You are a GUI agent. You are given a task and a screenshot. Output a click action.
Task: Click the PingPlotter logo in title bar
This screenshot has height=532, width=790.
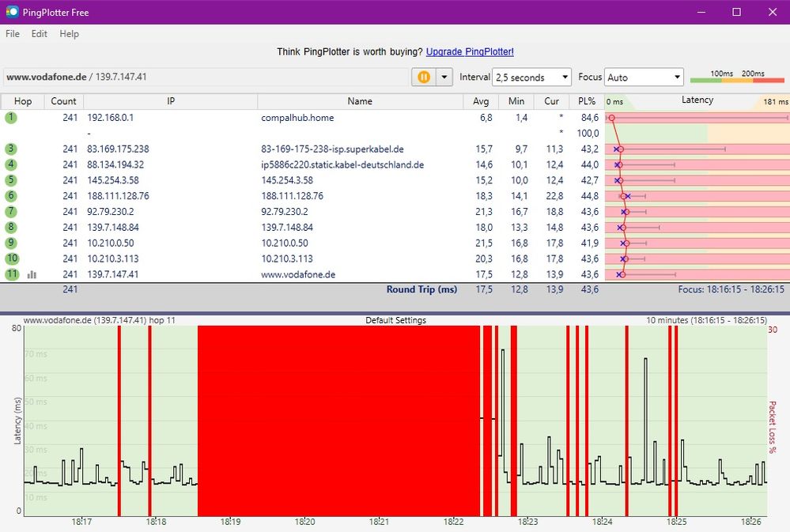[x=12, y=12]
